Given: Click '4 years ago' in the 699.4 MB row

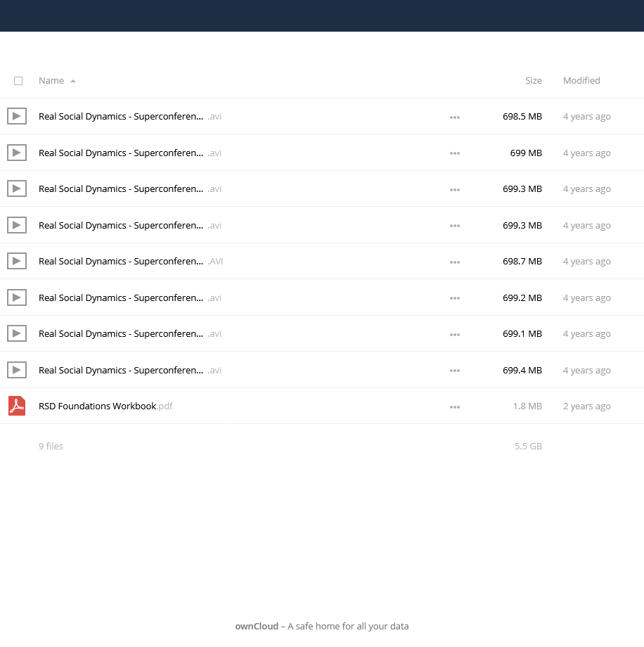Looking at the screenshot, I should tap(586, 370).
